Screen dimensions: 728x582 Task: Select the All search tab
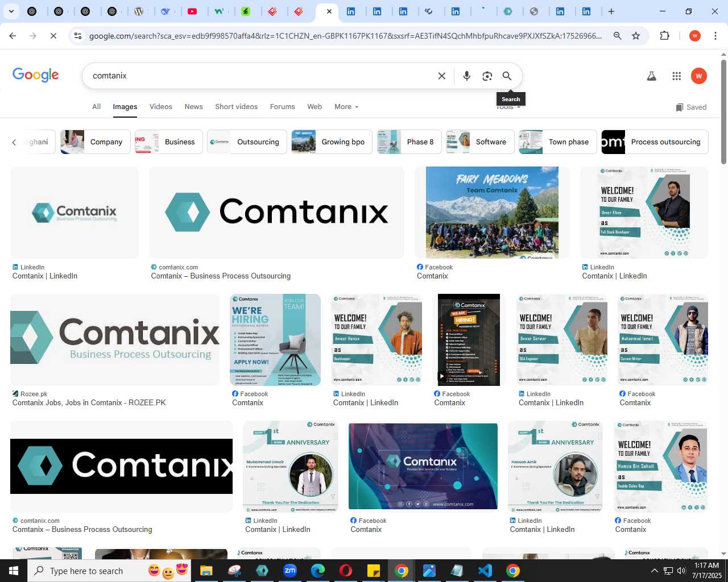97,107
